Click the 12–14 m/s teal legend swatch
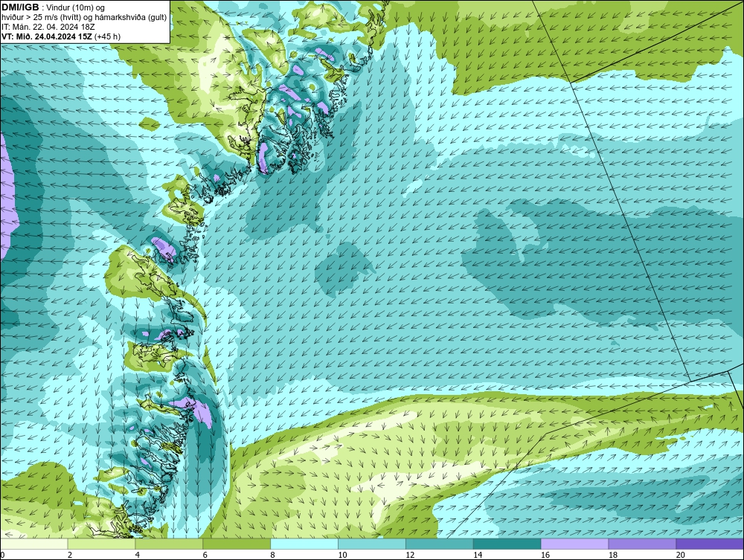This screenshot has height=560, width=744. click(440, 544)
